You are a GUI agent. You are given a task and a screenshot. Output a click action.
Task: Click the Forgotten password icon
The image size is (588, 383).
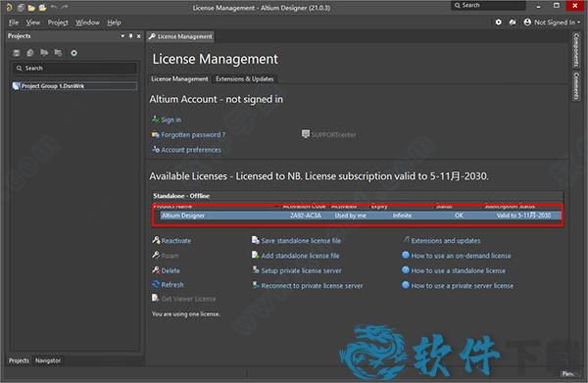155,134
